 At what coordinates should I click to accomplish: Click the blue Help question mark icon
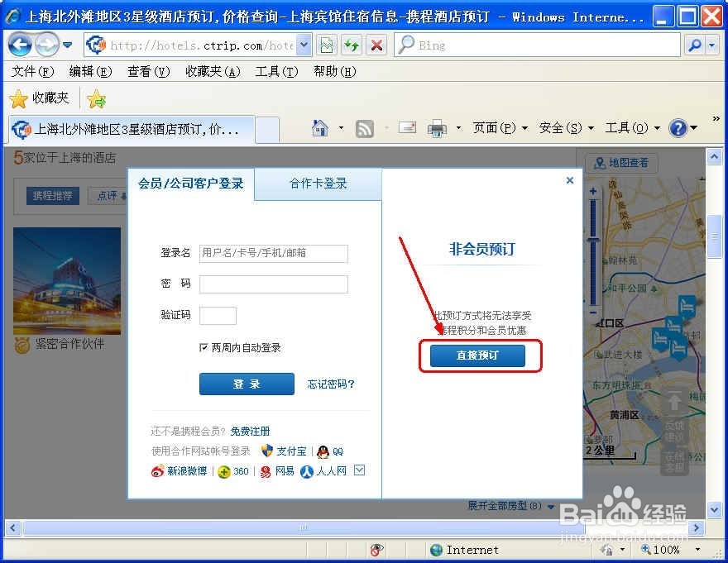tap(678, 127)
